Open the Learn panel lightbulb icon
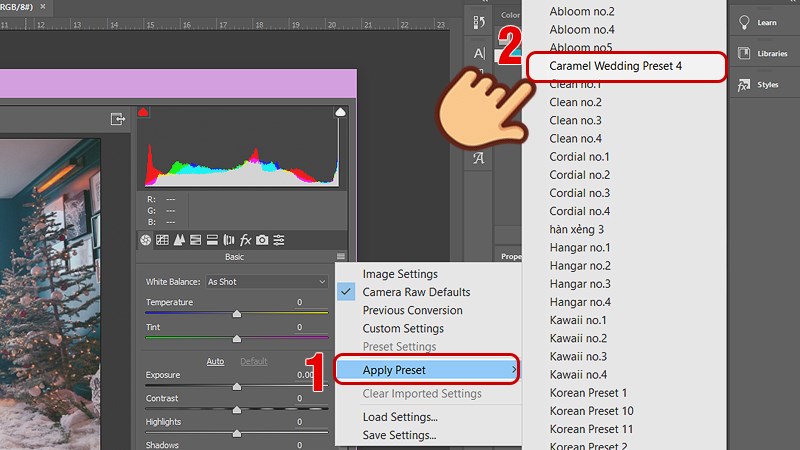The height and width of the screenshot is (450, 800). 744,22
